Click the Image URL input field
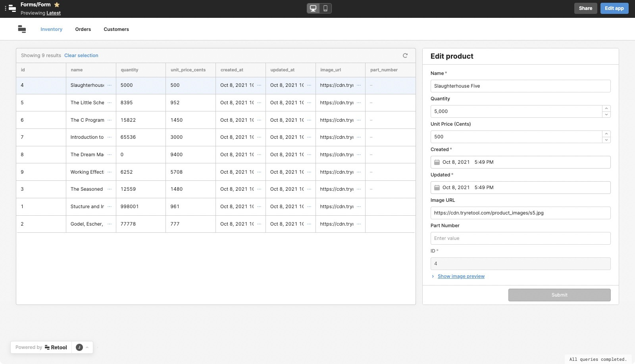635x364 pixels. [520, 213]
